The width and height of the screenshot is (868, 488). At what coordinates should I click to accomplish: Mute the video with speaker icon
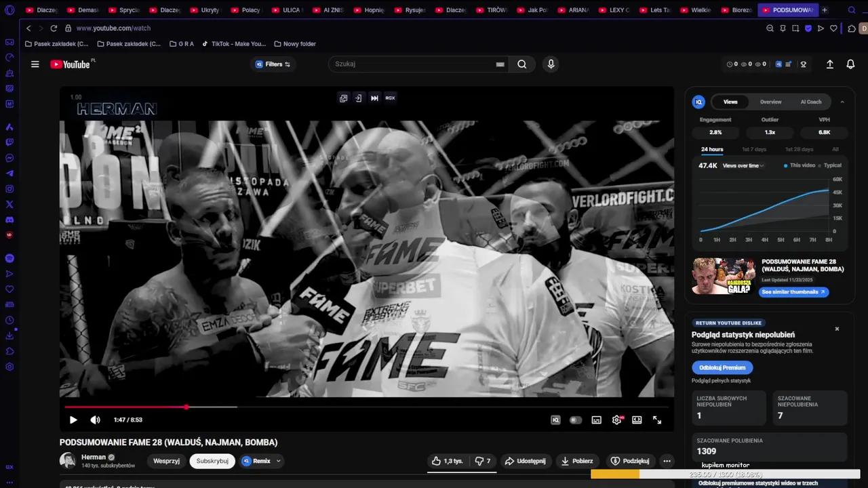[x=95, y=420]
